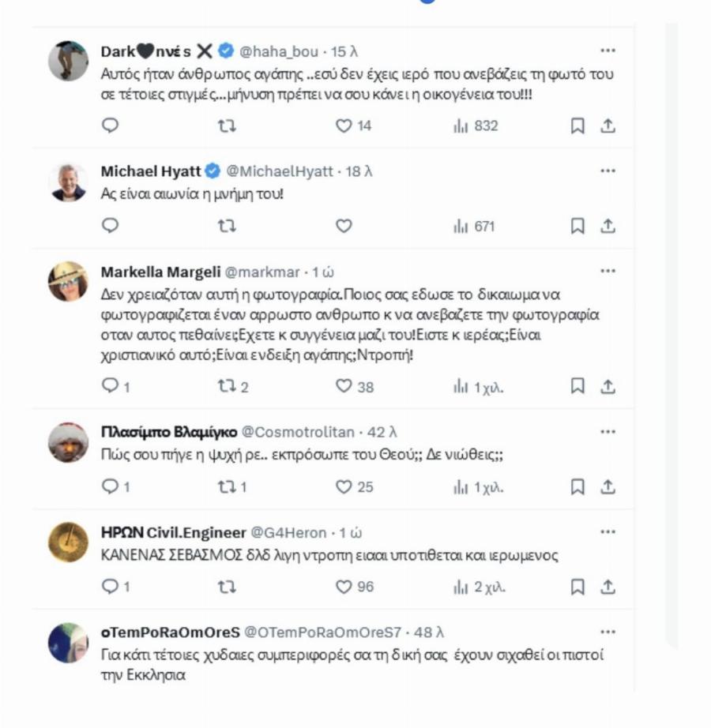
Task: Open Michael Hyatt's profile name link
Action: (152, 171)
